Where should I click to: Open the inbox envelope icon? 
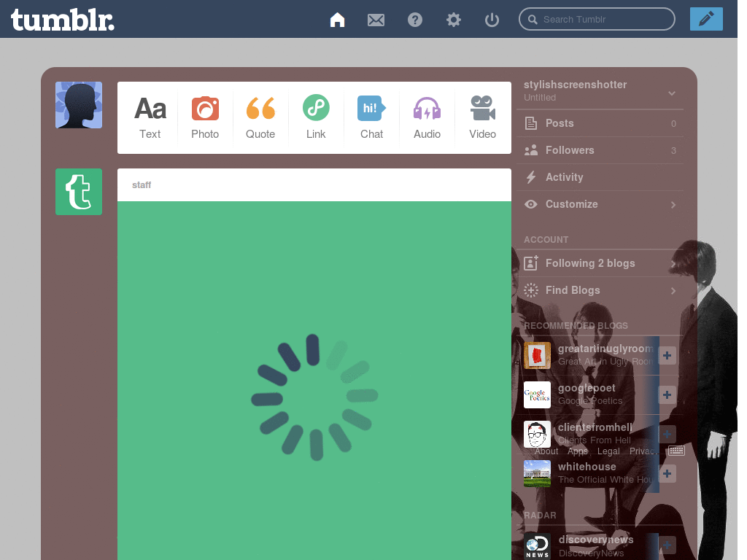[376, 20]
